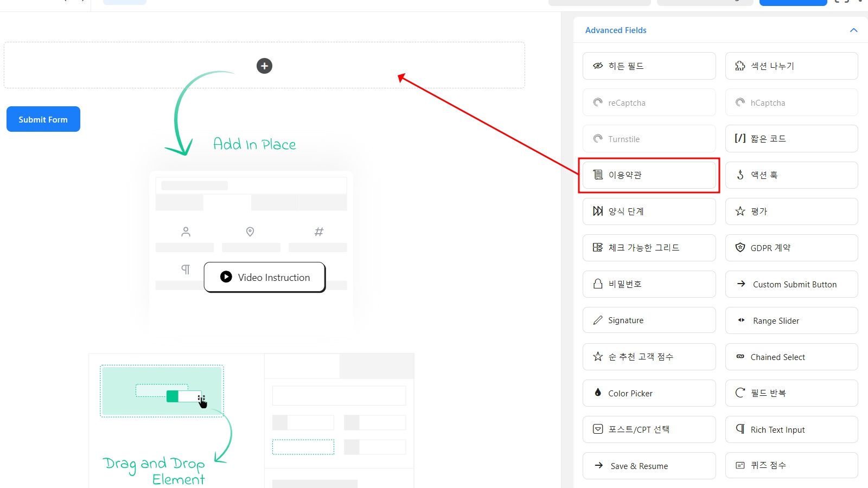
Task: Add the 섹션 나누기 section break field
Action: click(x=792, y=66)
